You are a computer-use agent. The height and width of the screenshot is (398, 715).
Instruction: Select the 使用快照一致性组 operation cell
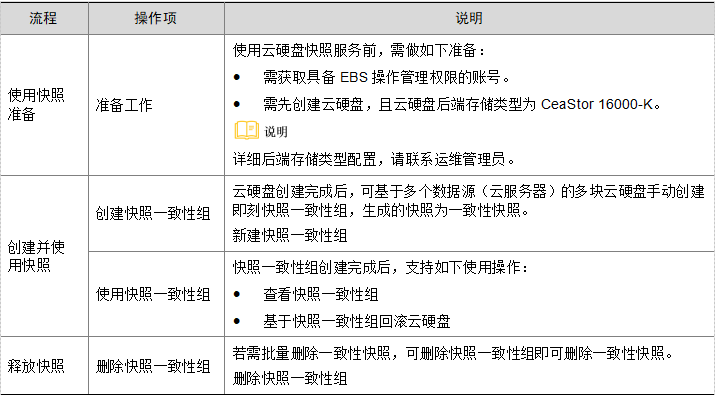[x=156, y=295]
